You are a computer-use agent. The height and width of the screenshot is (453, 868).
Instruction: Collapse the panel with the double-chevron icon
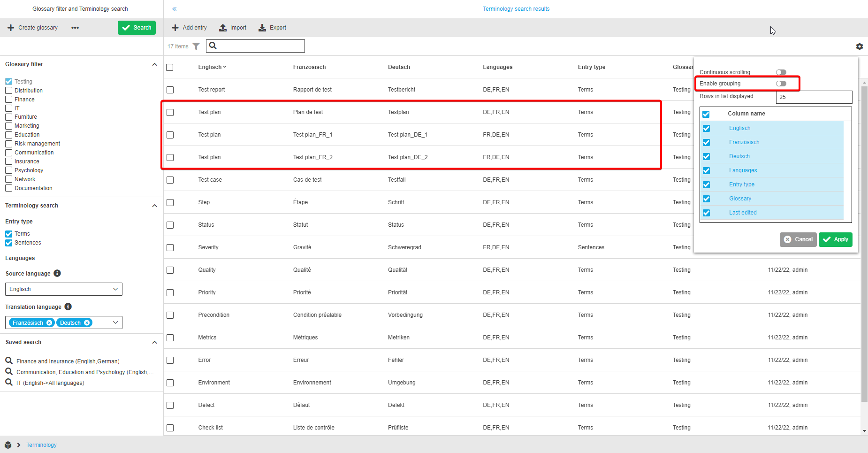click(x=175, y=9)
